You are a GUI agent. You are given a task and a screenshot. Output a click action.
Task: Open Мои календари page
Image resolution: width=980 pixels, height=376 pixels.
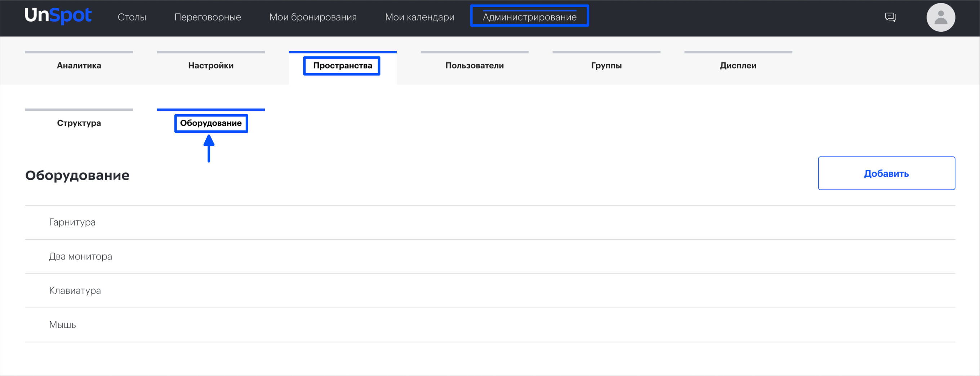[420, 17]
